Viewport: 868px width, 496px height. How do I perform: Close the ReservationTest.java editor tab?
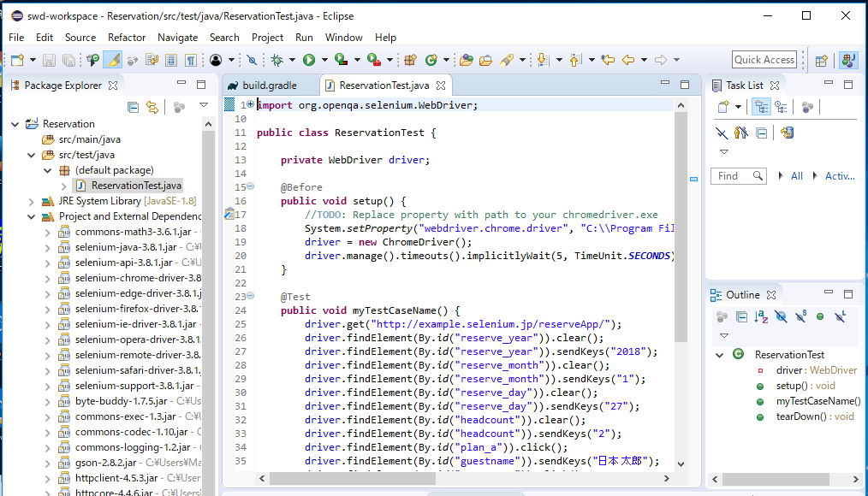441,86
